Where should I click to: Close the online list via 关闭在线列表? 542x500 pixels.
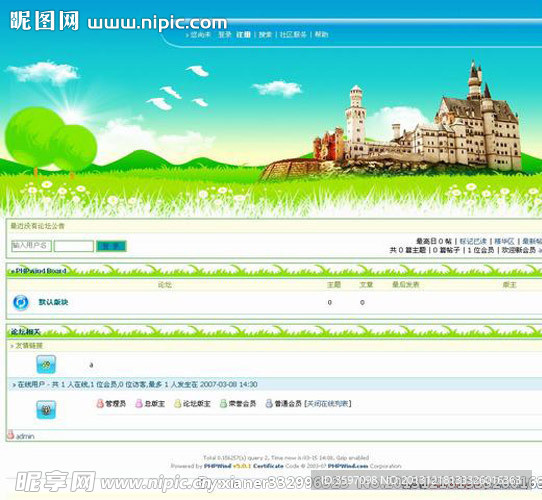328,404
